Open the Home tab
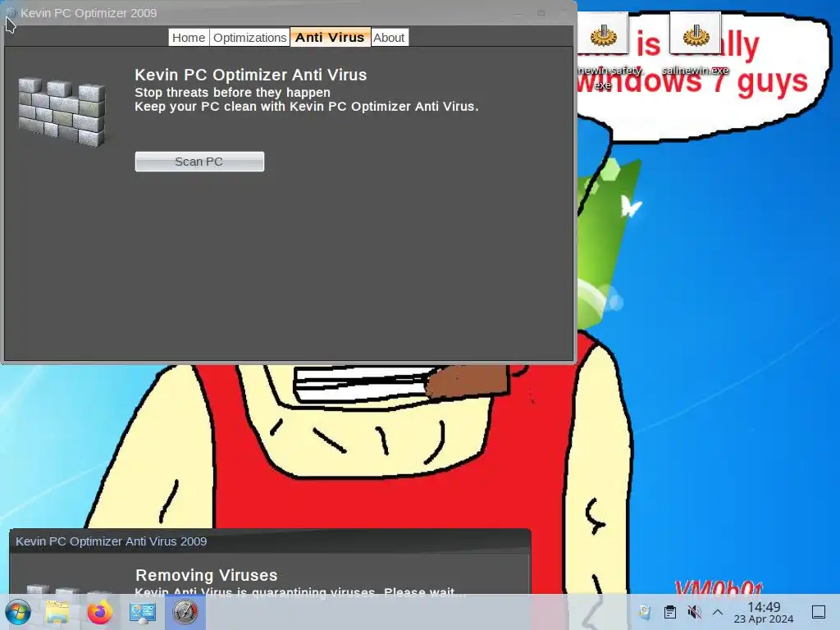The width and height of the screenshot is (840, 630). click(x=189, y=38)
